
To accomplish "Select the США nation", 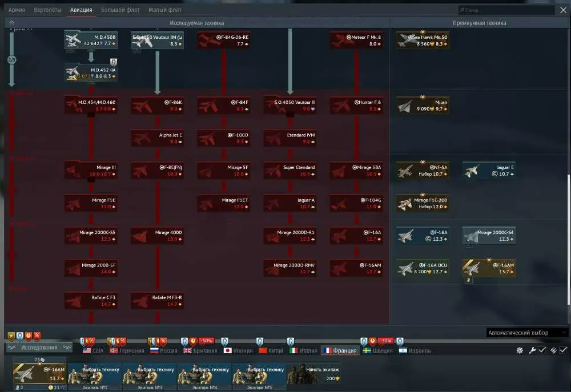I will tap(93, 350).
